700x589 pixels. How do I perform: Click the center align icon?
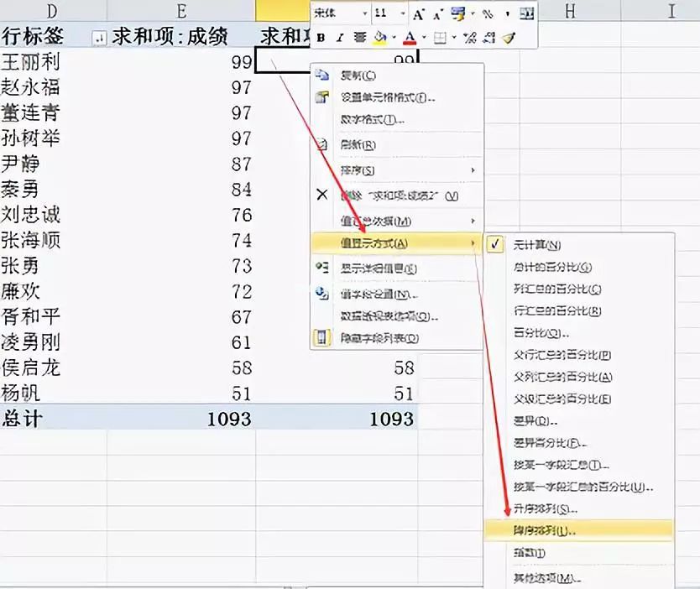pyautogui.click(x=360, y=38)
